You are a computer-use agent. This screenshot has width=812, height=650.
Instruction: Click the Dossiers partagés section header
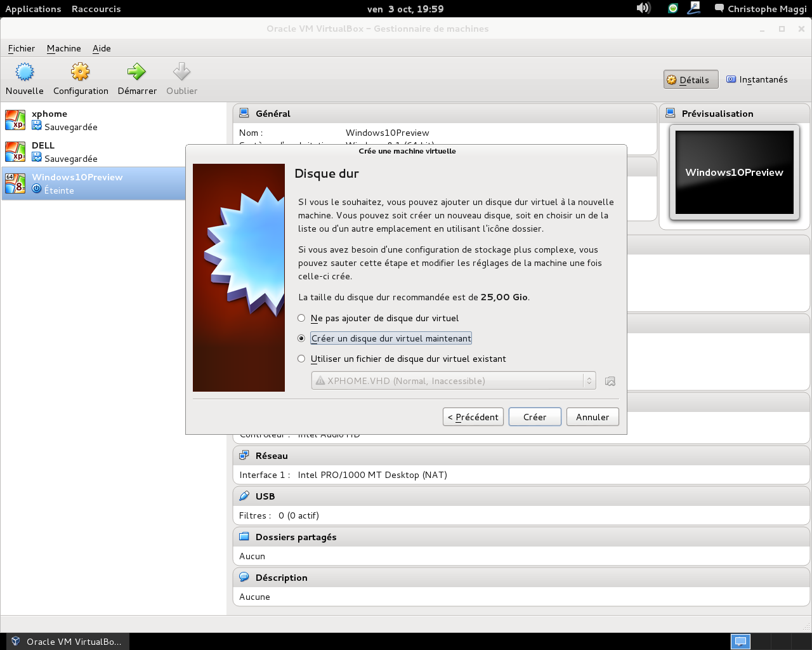coord(521,537)
